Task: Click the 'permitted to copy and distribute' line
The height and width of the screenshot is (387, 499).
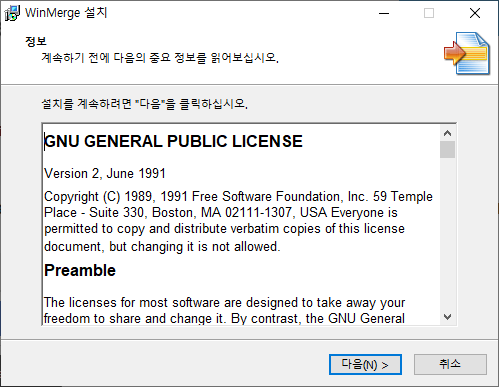Action: (x=224, y=229)
